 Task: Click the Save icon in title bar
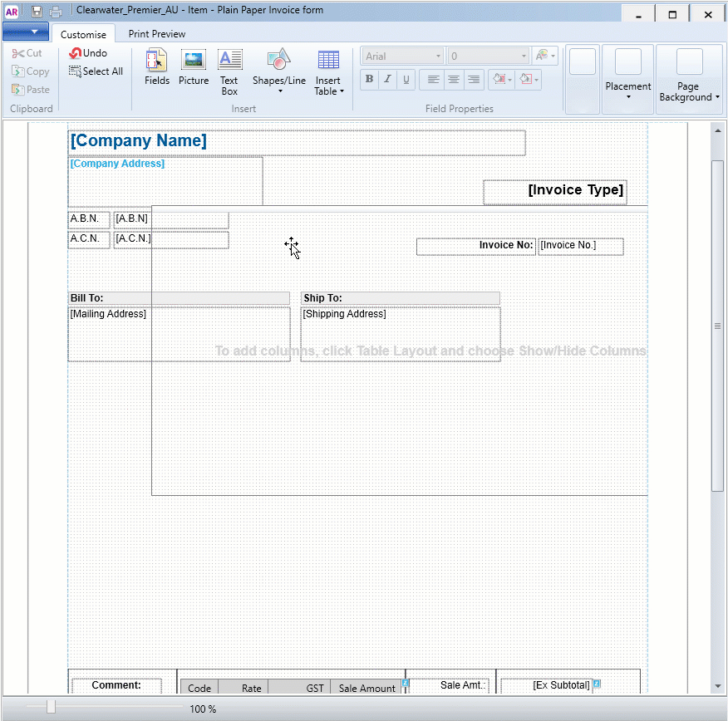pyautogui.click(x=37, y=11)
